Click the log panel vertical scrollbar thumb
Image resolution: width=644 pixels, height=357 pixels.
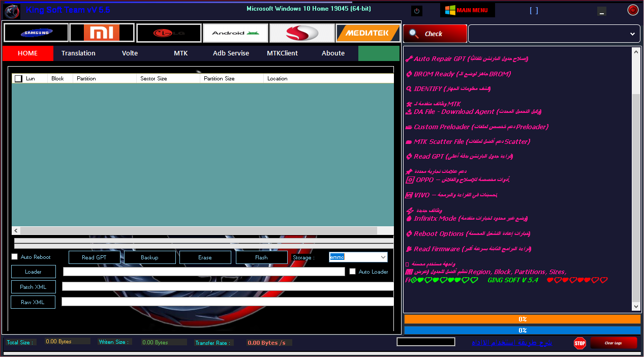[636, 198]
